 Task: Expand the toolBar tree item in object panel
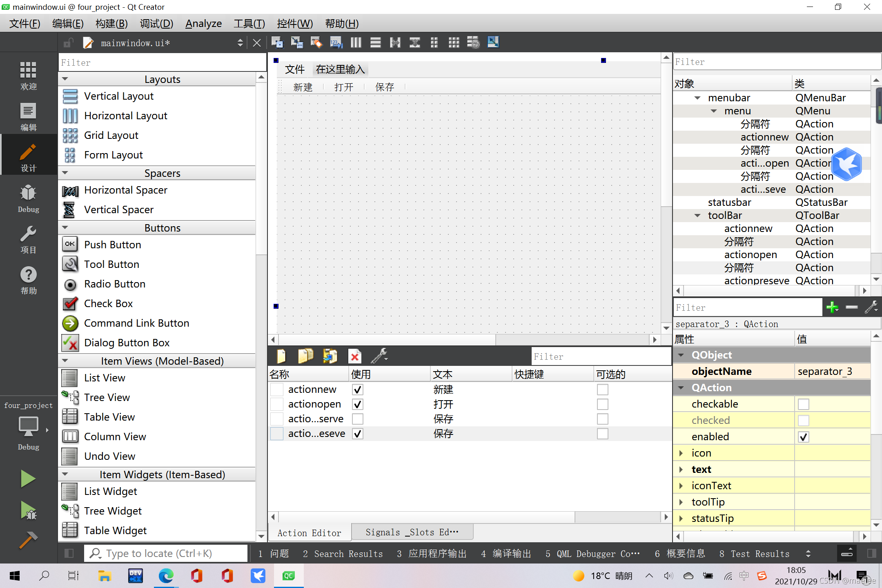[697, 215]
